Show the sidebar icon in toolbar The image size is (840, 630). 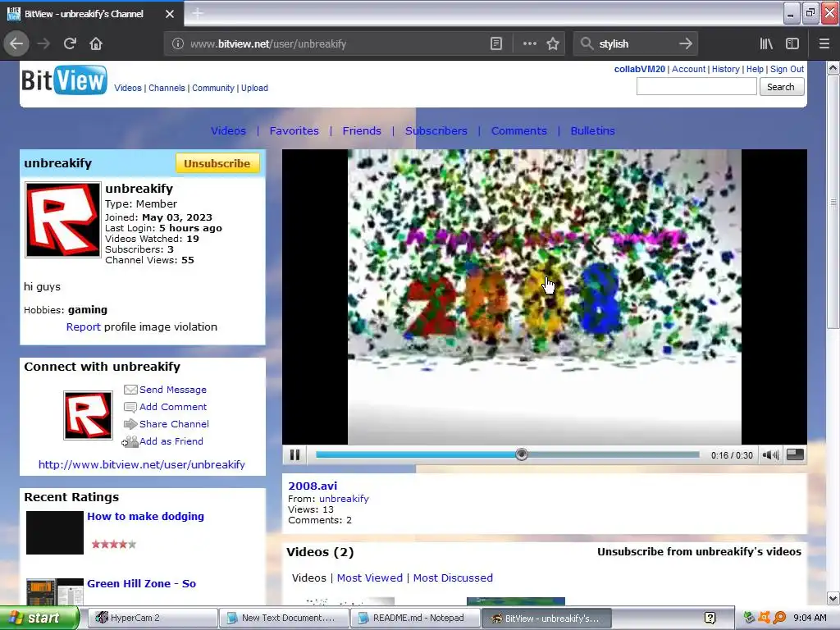pyautogui.click(x=792, y=44)
